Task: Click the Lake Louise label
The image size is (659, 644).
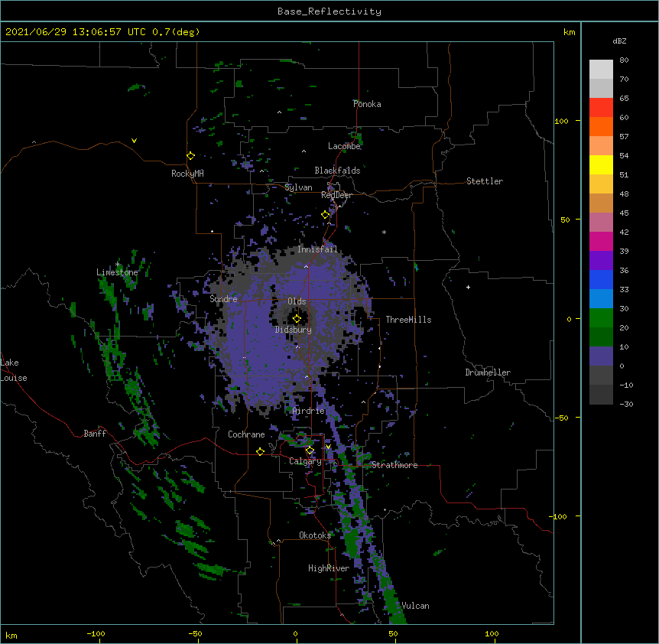Action: point(14,370)
